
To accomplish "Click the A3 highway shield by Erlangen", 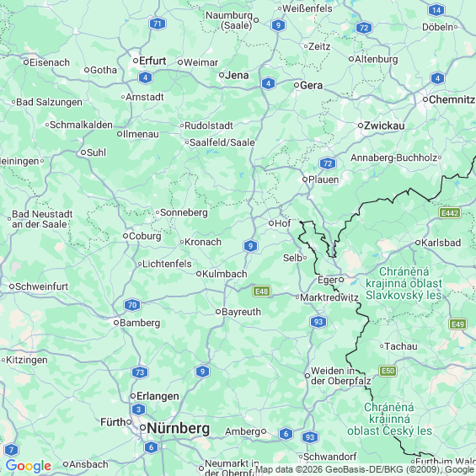I will click(139, 409).
